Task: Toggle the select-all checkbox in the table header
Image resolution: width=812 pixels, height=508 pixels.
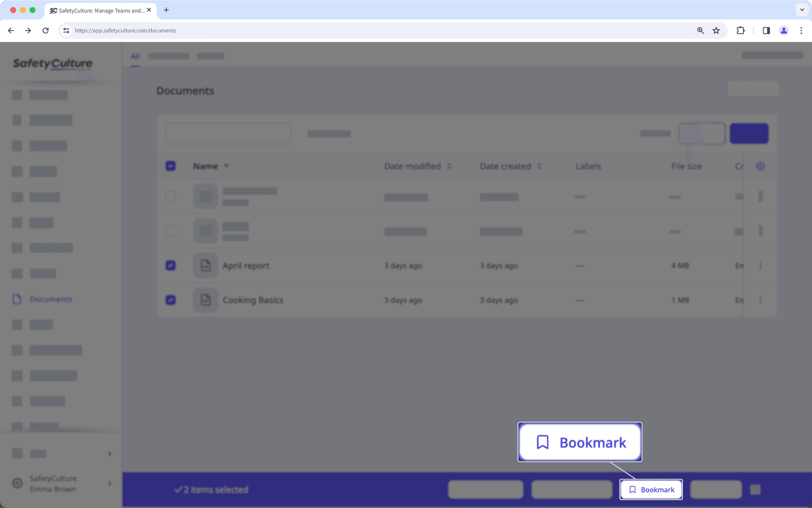Action: [x=170, y=165]
